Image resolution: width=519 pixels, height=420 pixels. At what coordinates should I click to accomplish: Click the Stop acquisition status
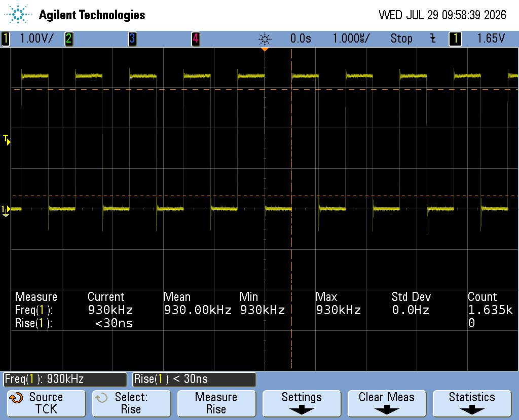click(x=401, y=39)
